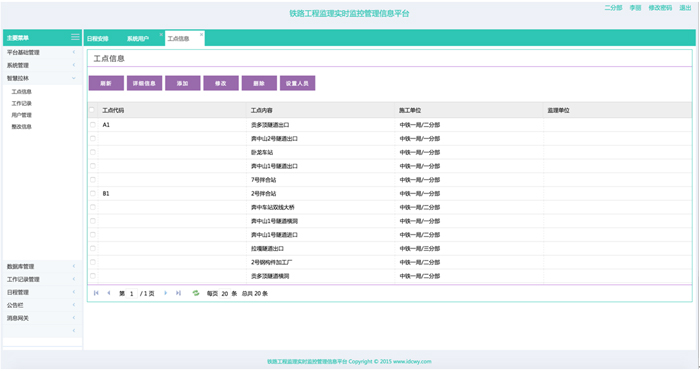
Task: Sort by the 工点代码 column header
Action: (113, 110)
